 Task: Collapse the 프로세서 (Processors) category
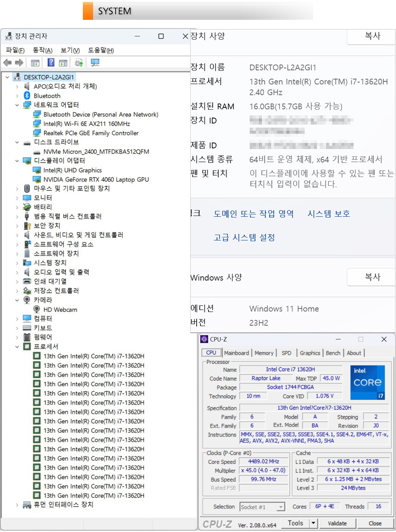[17, 347]
